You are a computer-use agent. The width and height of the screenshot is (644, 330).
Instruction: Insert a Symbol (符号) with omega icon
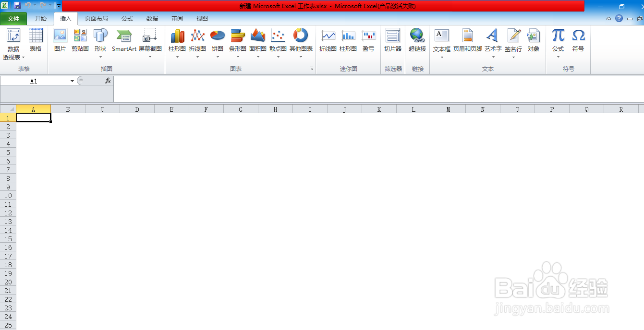pos(578,40)
